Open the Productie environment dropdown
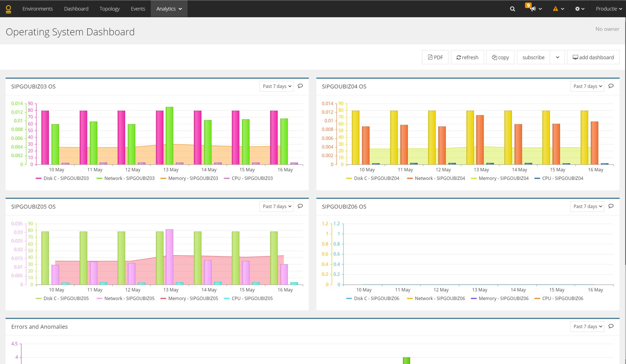 click(608, 9)
